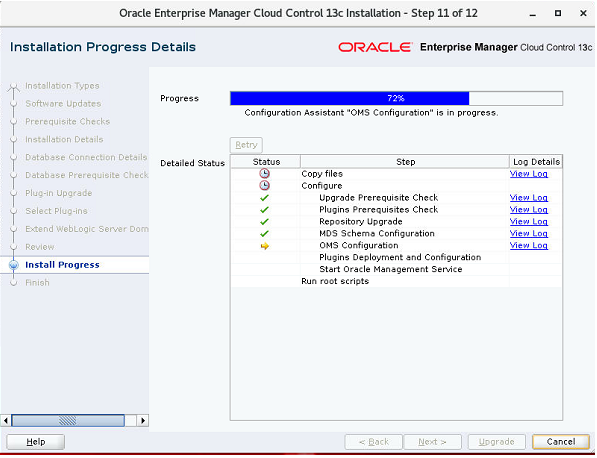Screen dimensions: 597x458
Task: Click the MDS Schema Configuration row text
Action: click(x=377, y=233)
